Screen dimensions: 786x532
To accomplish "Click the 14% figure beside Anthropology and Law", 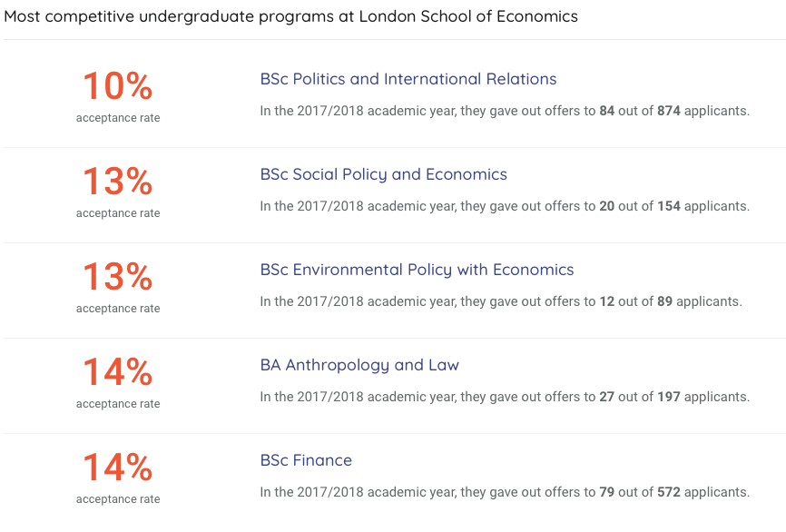I will click(x=118, y=372).
